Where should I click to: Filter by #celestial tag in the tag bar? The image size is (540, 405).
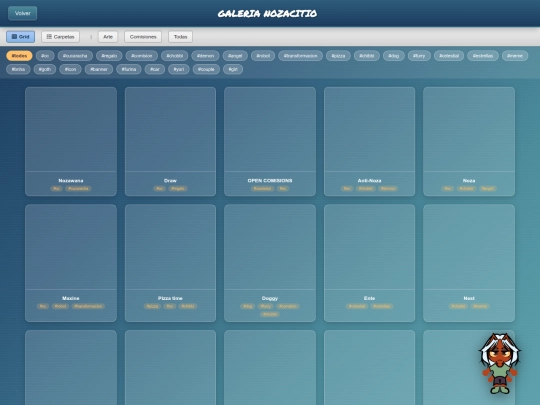point(449,55)
